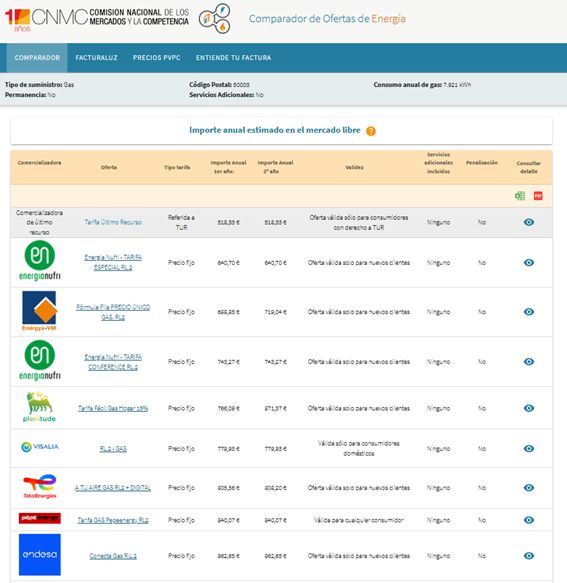Open the ENTIENDE TU FACTURA tab

click(233, 58)
